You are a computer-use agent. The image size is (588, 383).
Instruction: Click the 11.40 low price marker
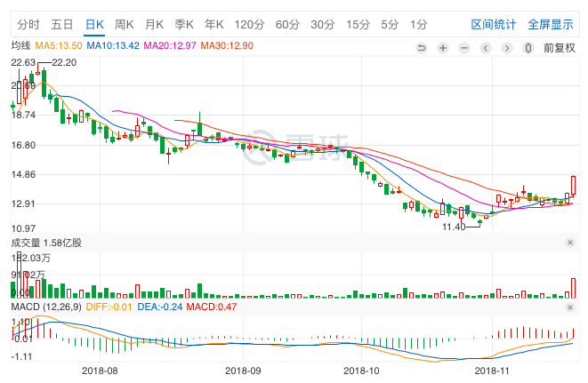point(454,227)
